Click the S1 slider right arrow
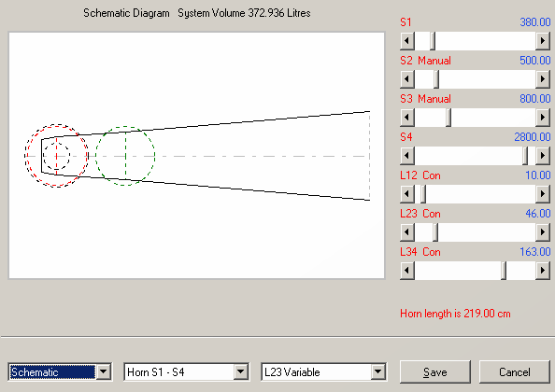This screenshot has width=555, height=392. tap(543, 41)
